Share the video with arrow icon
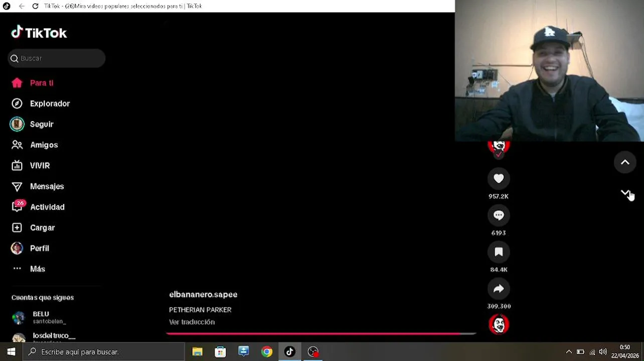The width and height of the screenshot is (644, 361). coord(499,288)
